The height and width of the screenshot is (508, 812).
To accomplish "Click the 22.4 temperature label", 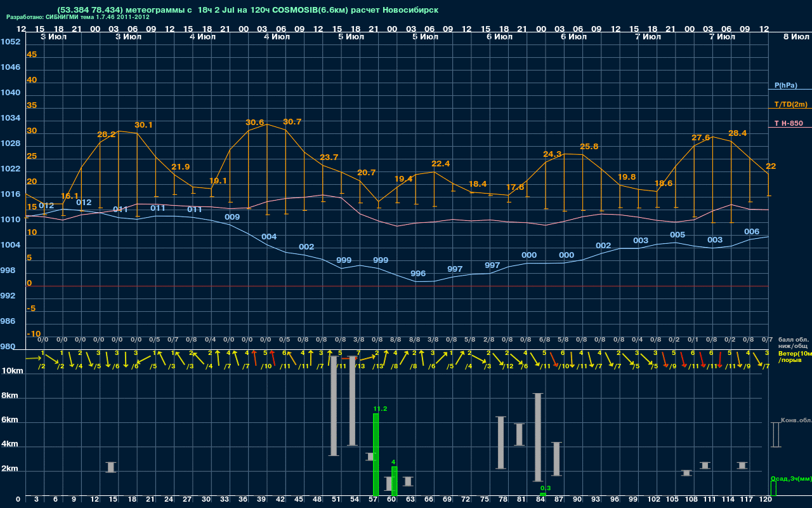I will tap(440, 164).
